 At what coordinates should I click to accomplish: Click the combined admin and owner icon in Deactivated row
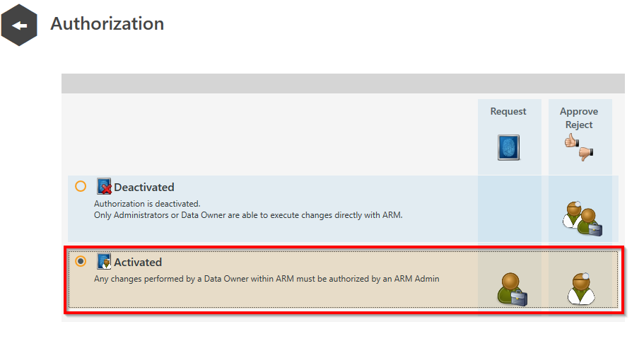(582, 218)
